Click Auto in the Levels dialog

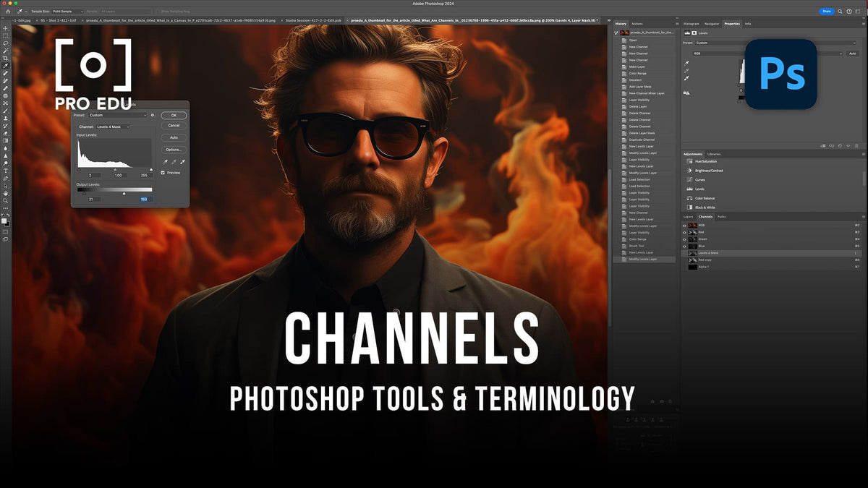tap(174, 137)
